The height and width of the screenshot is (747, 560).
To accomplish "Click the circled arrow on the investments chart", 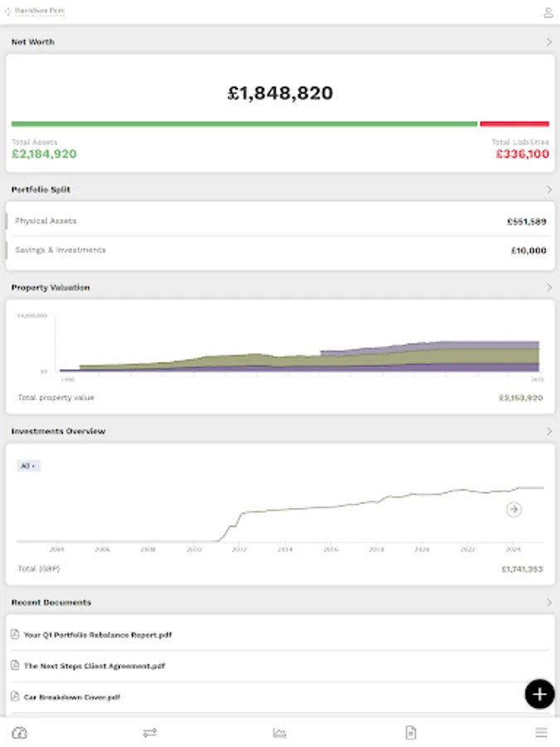I will 514,510.
